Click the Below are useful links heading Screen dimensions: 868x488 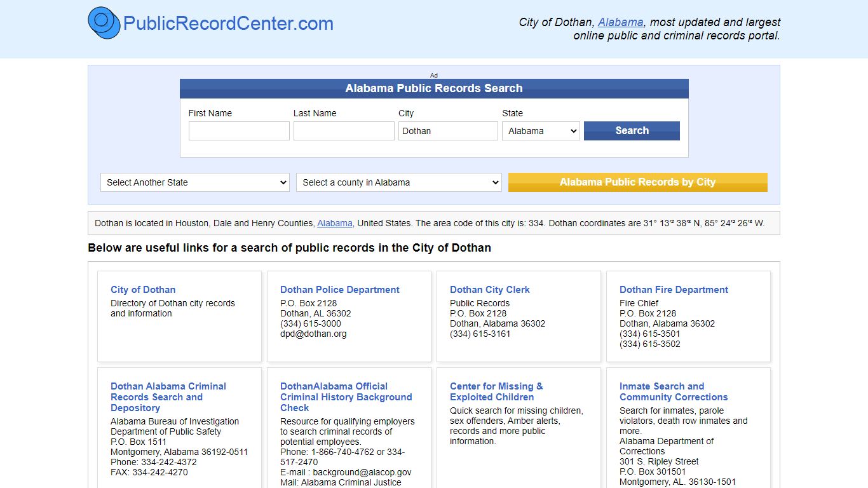[289, 248]
